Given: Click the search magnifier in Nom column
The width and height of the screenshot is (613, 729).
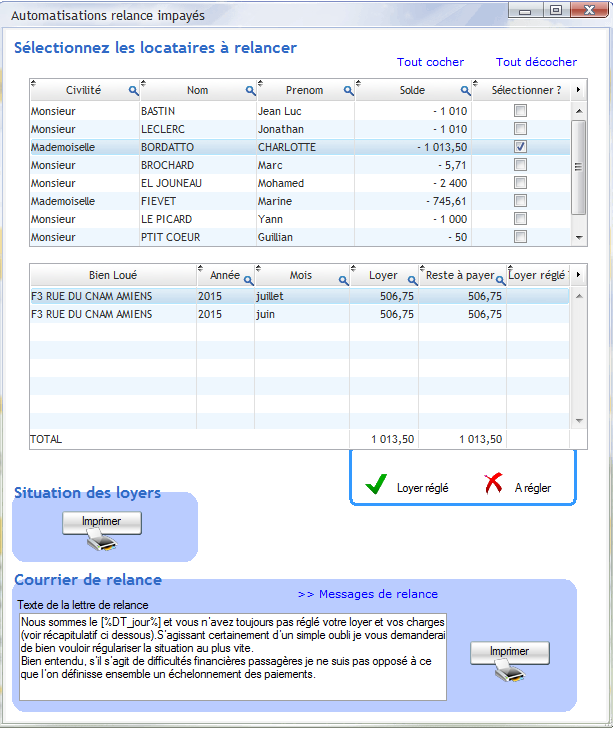Looking at the screenshot, I should click(250, 91).
